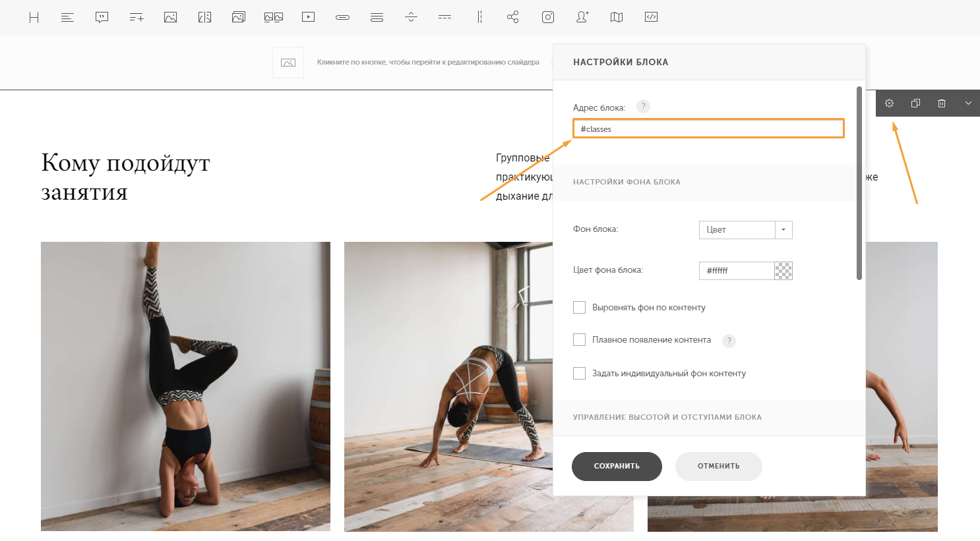
Task: Open block settings with the gear icon
Action: click(x=889, y=103)
